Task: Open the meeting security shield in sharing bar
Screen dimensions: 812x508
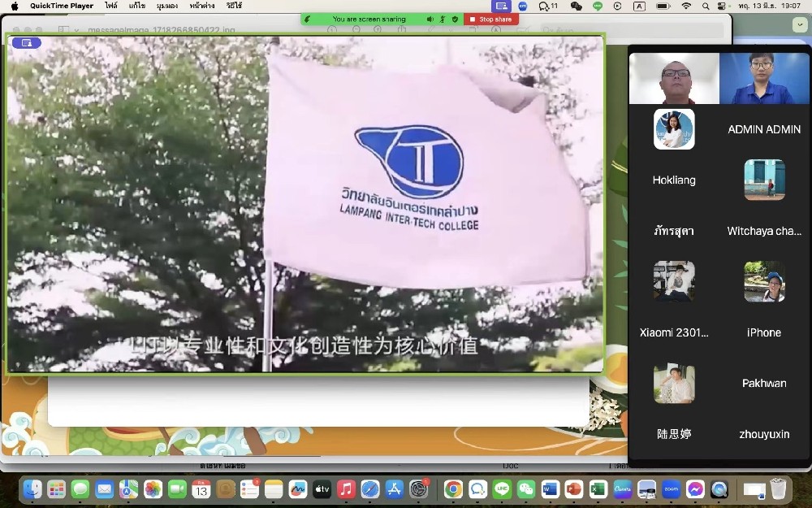Action: [456, 20]
